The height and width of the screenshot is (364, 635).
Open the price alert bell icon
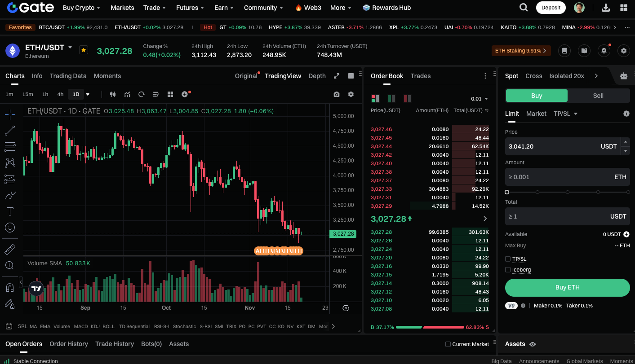pos(604,51)
